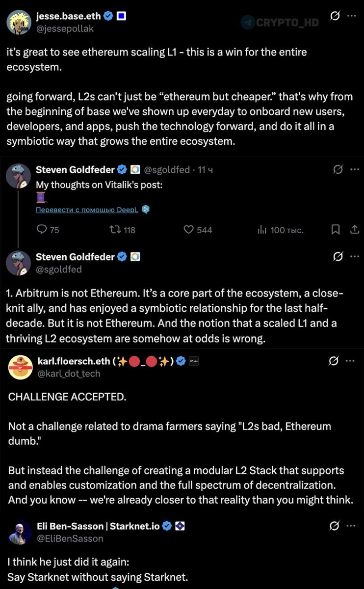Click Grok icon on Eli Ben-Sasson's post

coord(335,526)
